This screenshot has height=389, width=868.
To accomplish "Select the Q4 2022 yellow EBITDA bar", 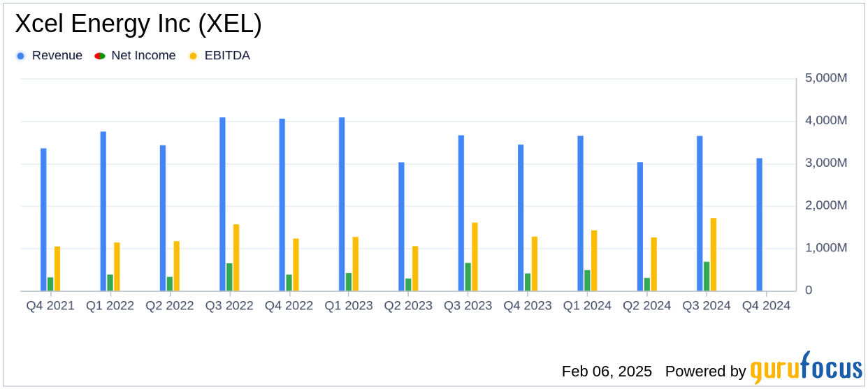I will (296, 265).
